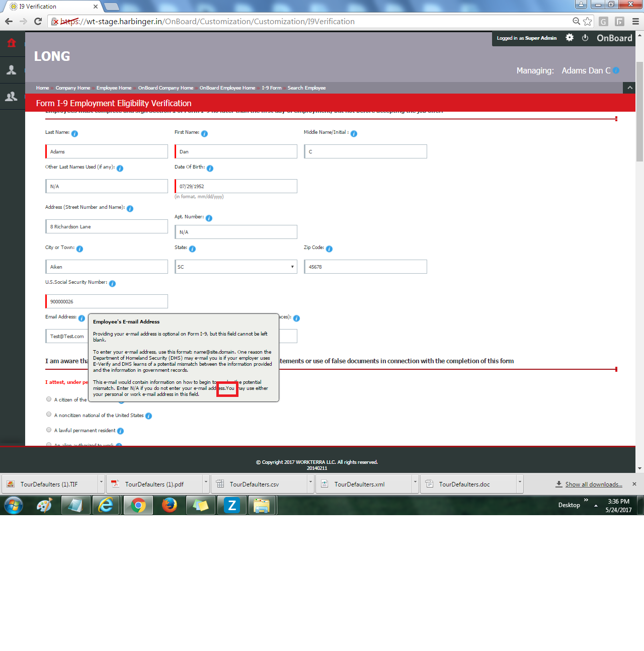Go back in browser history
This screenshot has width=644, height=651.
click(x=9, y=21)
